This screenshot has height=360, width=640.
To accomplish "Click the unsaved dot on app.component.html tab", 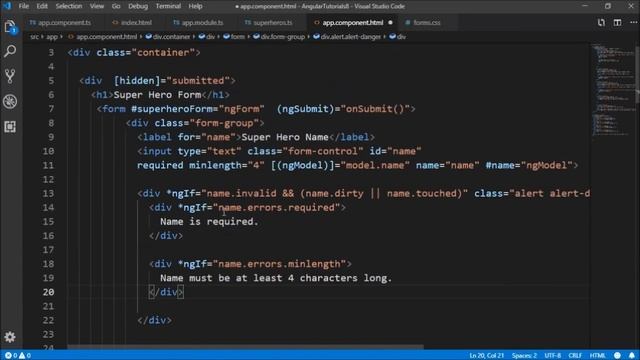I will pos(390,23).
